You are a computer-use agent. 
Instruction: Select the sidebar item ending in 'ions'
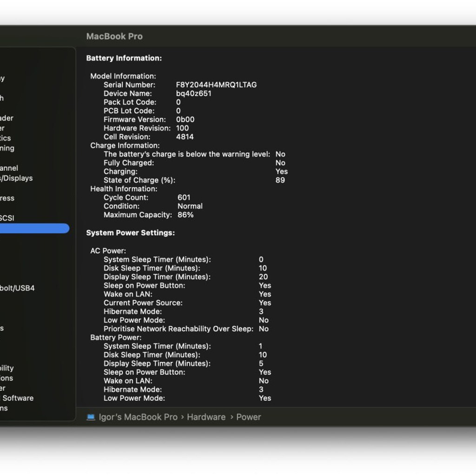[7, 378]
